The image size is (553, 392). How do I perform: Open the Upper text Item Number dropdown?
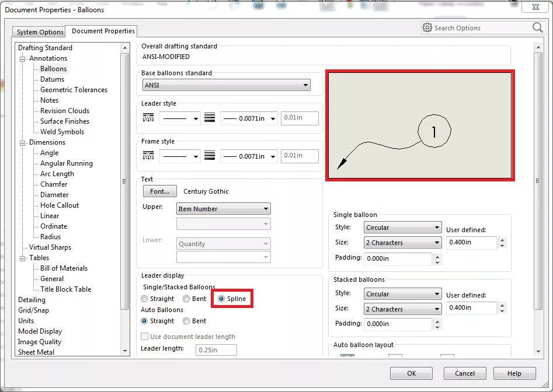pyautogui.click(x=223, y=208)
